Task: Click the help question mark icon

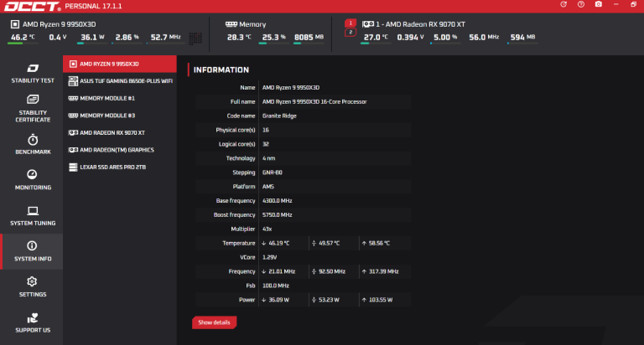Action: tap(581, 4)
